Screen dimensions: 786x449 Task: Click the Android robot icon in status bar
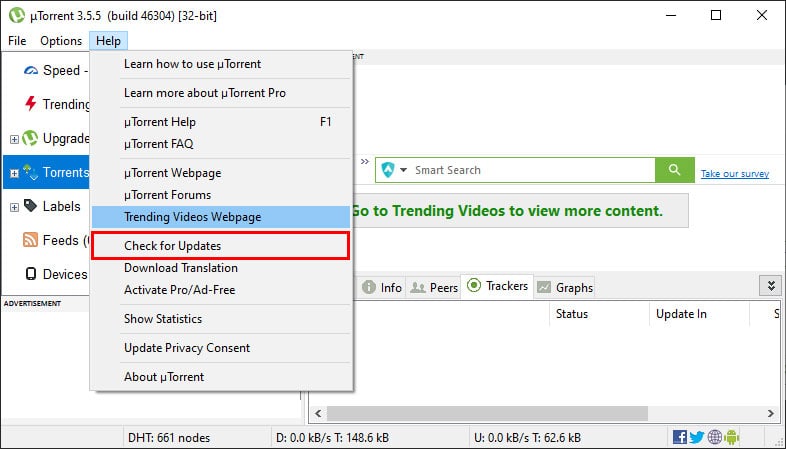tap(732, 437)
